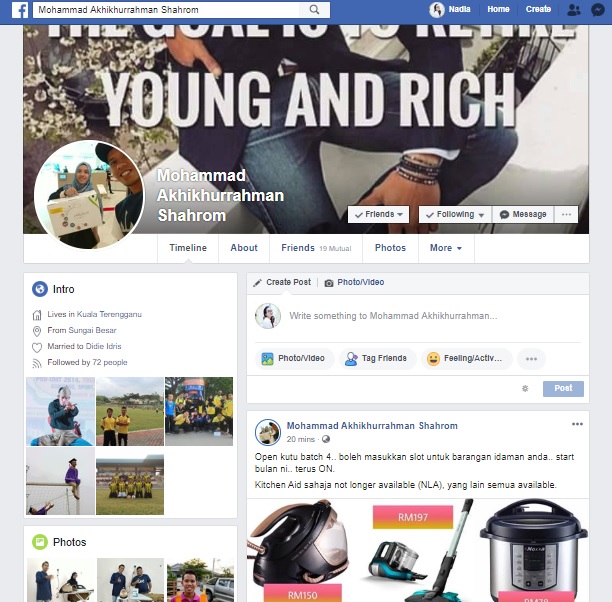Viewport: 612px width, 602px height.
Task: Open the Friends button dropdown arrow
Action: 400,214
